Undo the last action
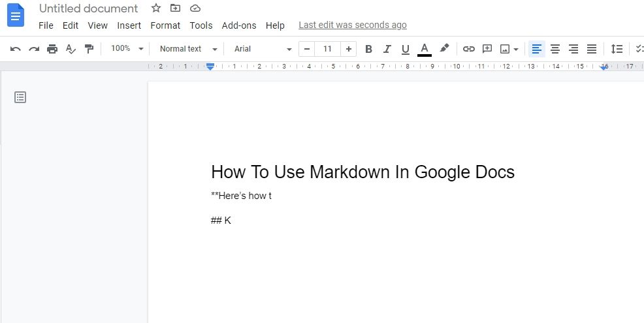 point(15,49)
